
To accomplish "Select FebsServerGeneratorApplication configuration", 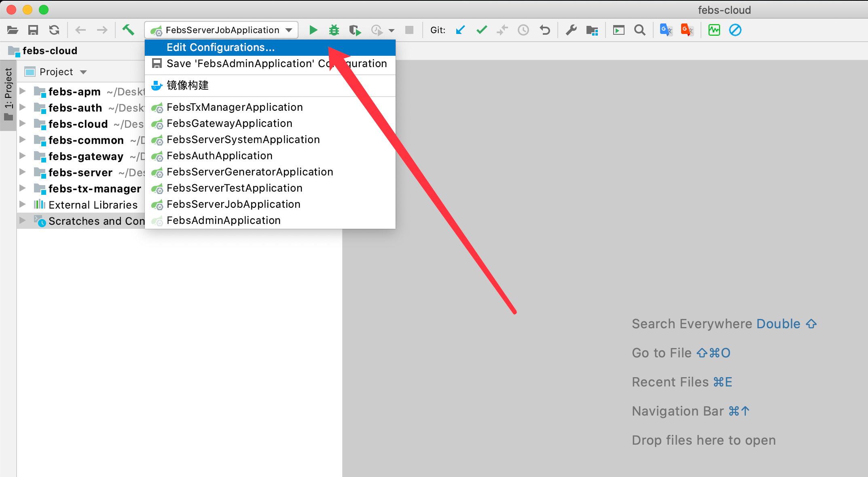I will point(270,172).
